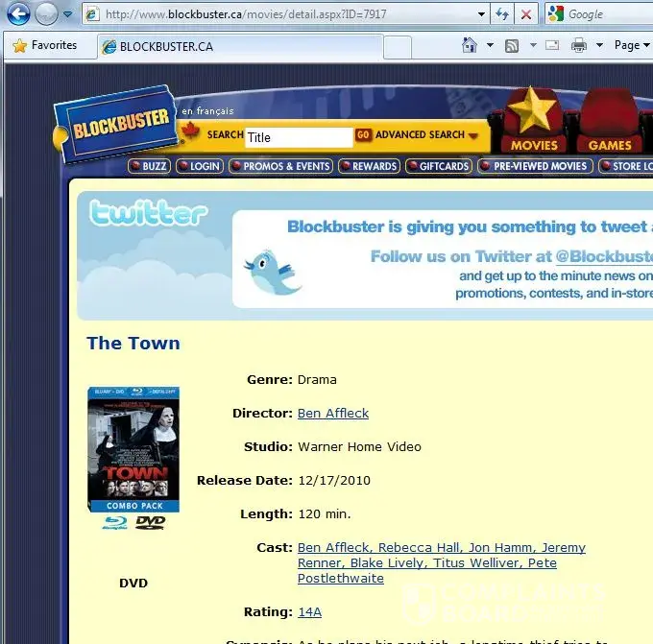Image resolution: width=653 pixels, height=644 pixels.
Task: Open the REWARDS navigation item
Action: [369, 166]
